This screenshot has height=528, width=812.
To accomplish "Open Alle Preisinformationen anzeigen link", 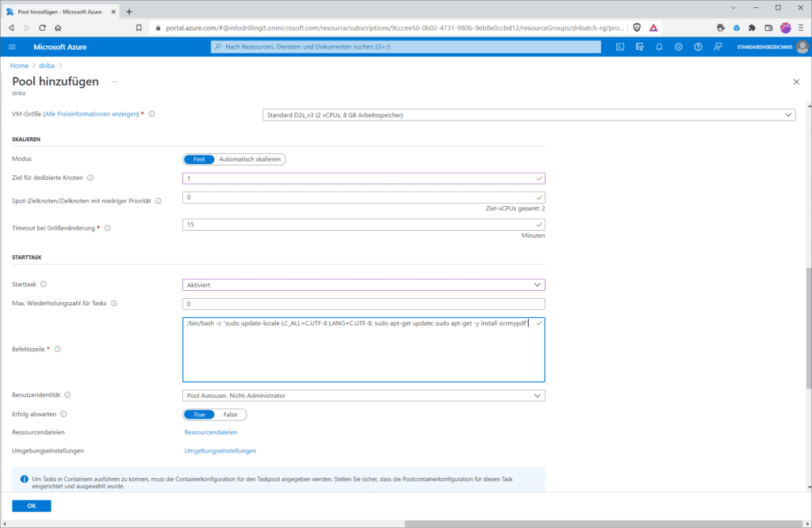I will pyautogui.click(x=92, y=114).
